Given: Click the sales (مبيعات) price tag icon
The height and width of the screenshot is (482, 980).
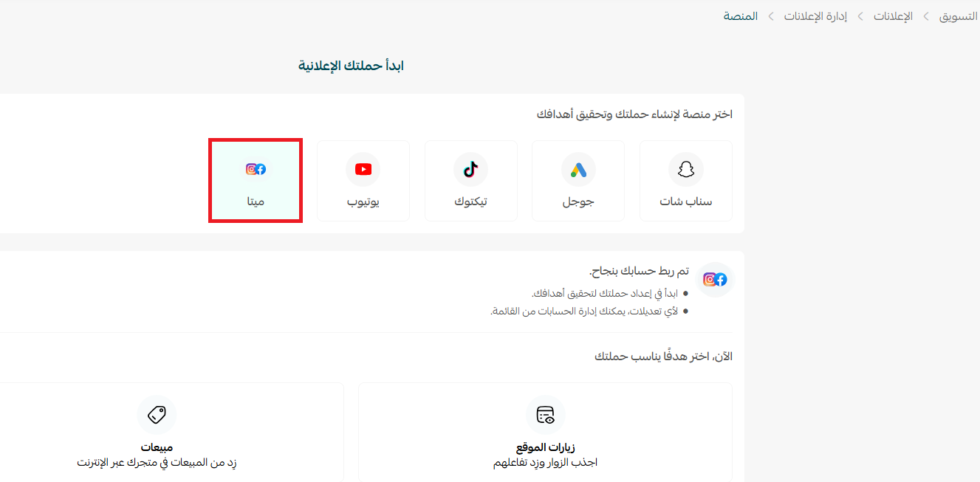Looking at the screenshot, I should point(157,415).
